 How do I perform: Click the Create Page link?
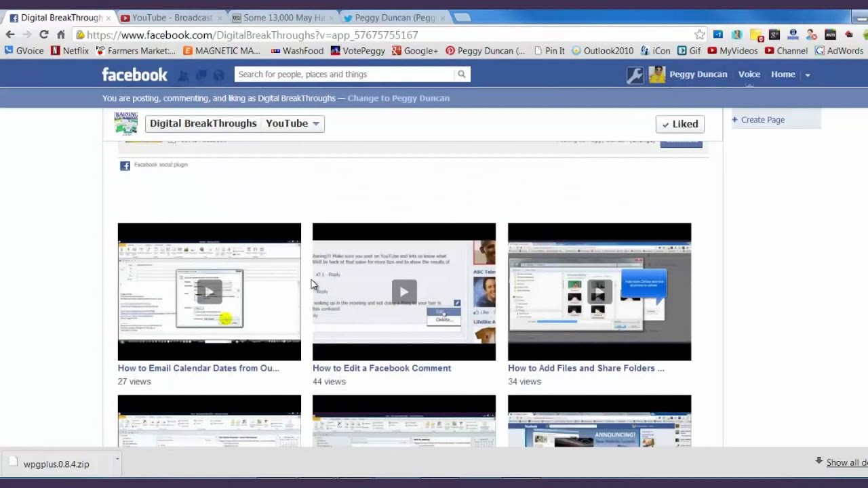763,120
